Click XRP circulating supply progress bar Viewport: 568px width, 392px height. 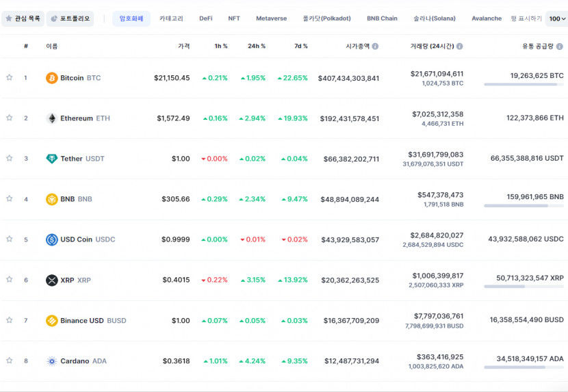click(x=524, y=287)
